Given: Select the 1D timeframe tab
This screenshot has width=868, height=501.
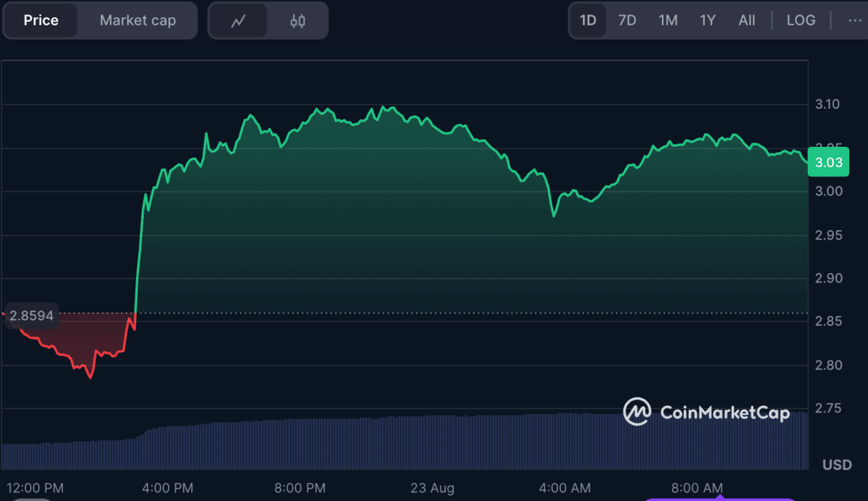Looking at the screenshot, I should coord(588,20).
